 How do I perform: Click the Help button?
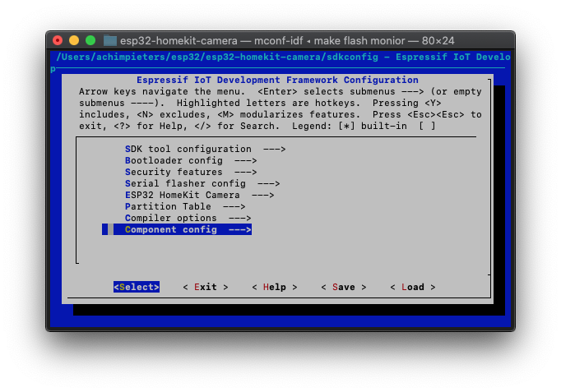pos(275,287)
